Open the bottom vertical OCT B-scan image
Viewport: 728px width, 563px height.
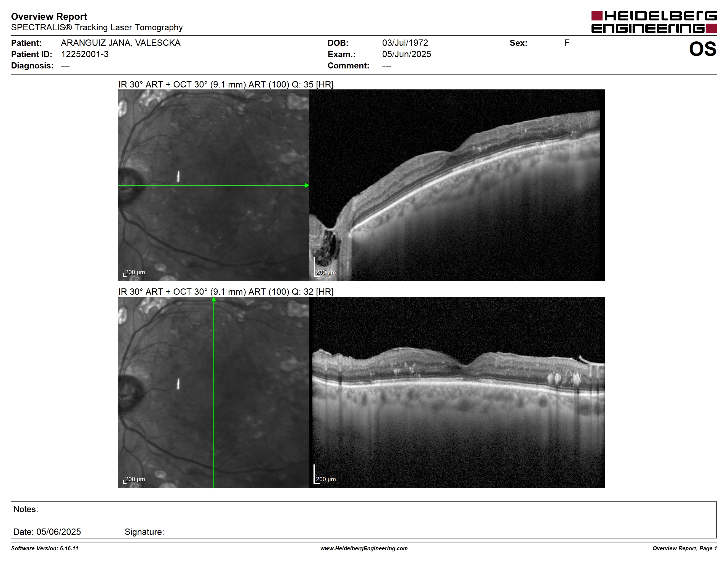pyautogui.click(x=457, y=392)
